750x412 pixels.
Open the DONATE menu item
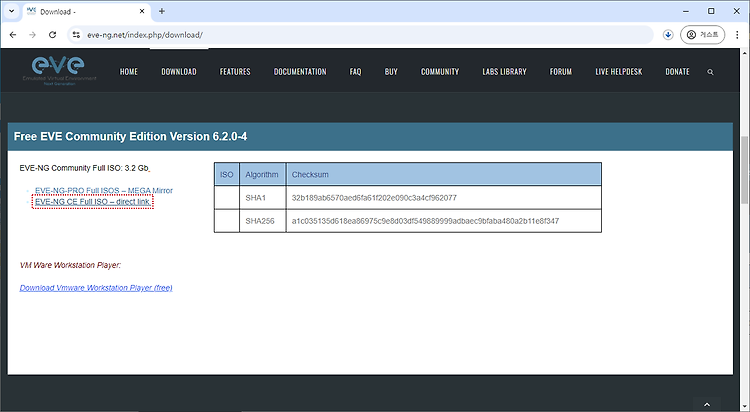point(677,72)
